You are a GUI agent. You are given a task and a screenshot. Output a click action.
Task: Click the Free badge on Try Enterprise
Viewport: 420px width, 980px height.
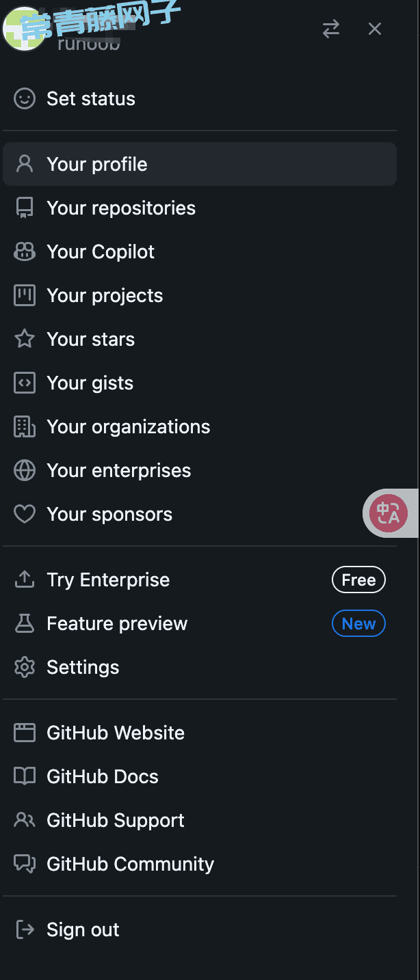click(358, 580)
